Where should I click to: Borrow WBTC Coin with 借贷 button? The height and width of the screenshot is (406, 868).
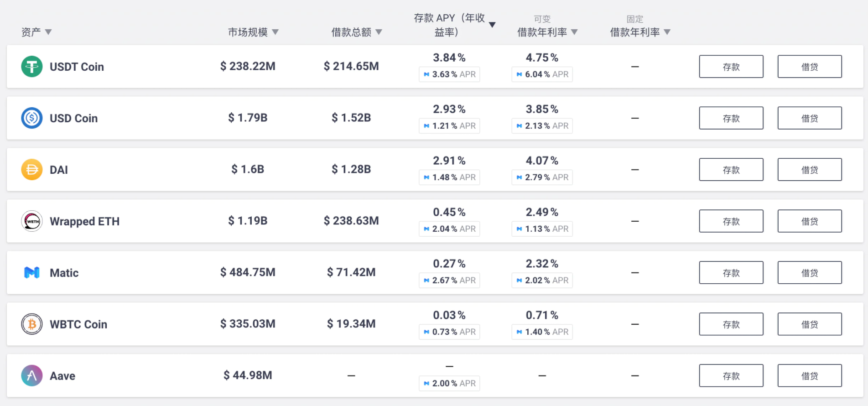coord(810,324)
